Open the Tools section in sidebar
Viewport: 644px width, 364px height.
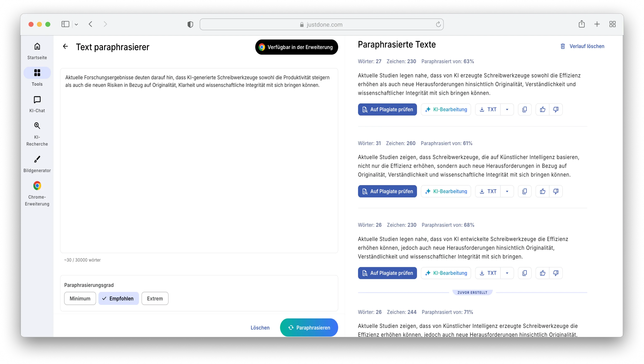tap(37, 73)
